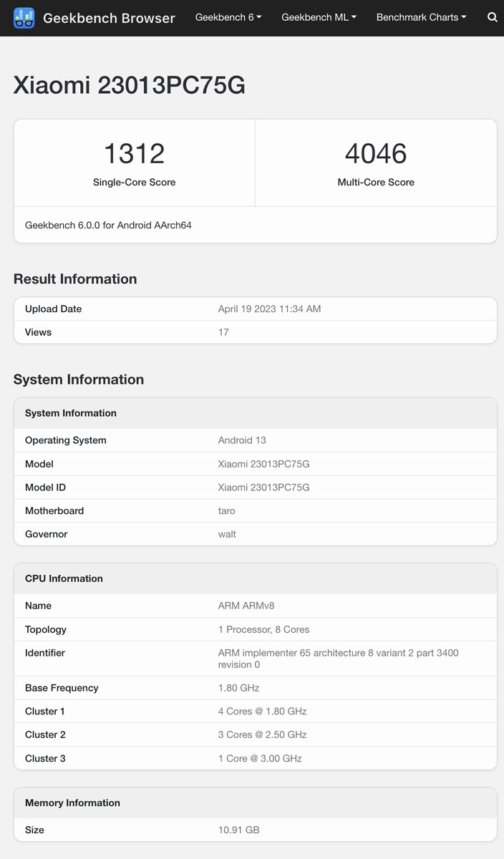Screen dimensions: 504x859
Task: Click the Multi-Core Score label
Action: (x=376, y=183)
